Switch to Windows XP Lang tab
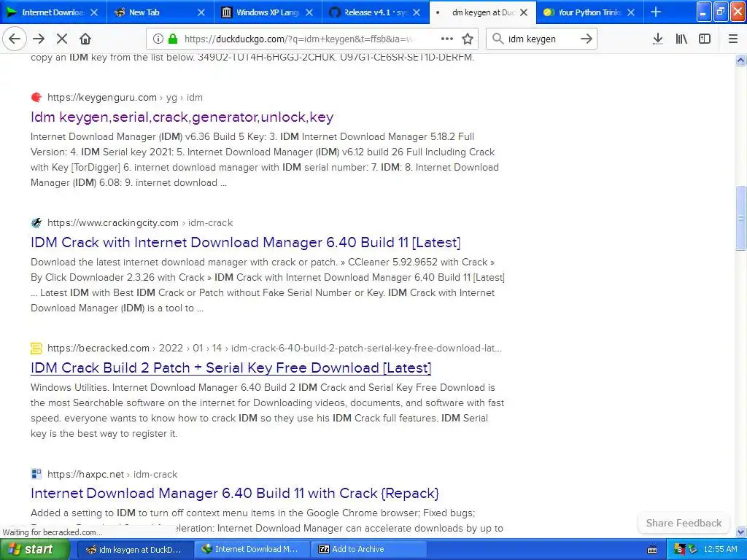This screenshot has width=747, height=560. (x=268, y=12)
